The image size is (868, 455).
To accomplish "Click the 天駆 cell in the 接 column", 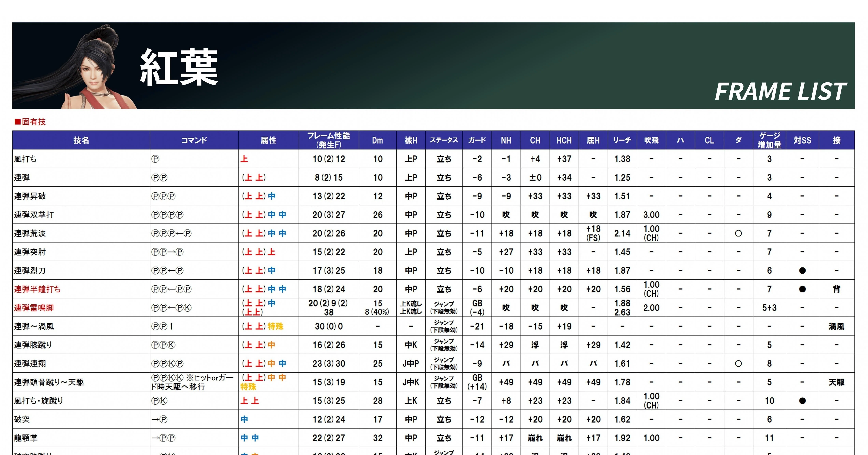I will tap(836, 382).
